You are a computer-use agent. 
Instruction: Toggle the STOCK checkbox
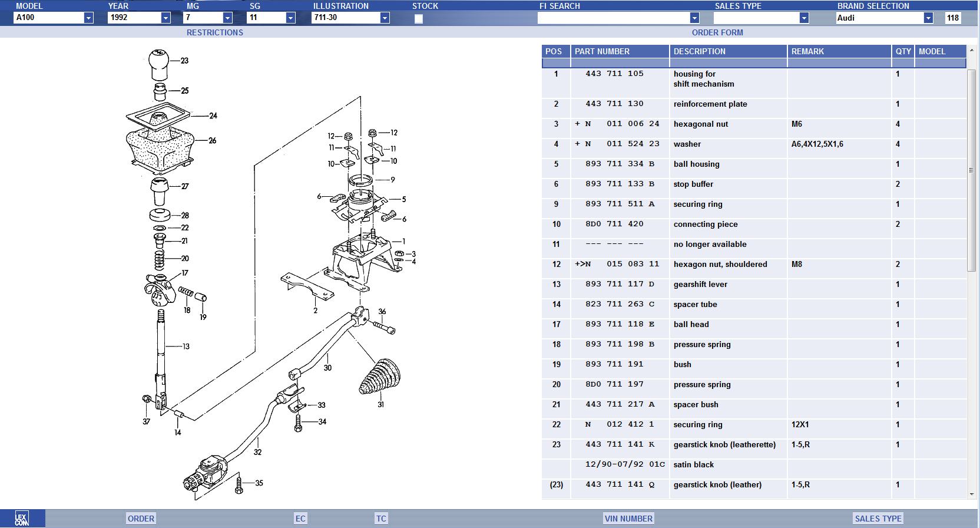[418, 19]
